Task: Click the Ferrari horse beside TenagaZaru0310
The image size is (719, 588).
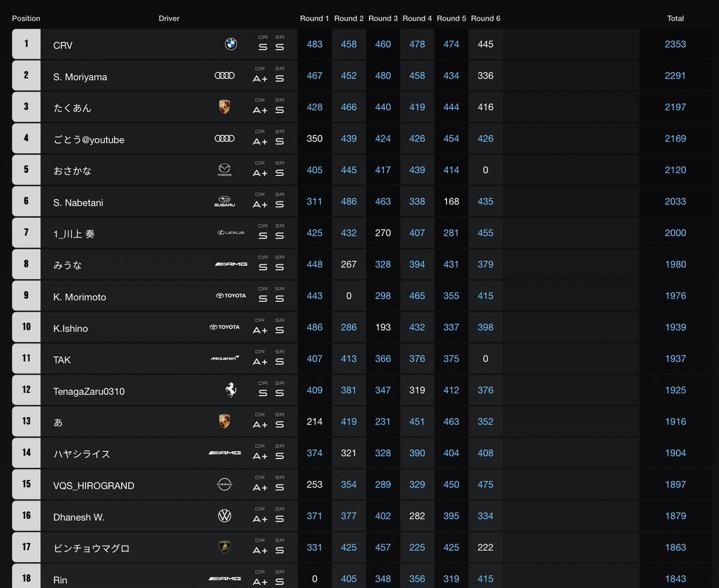Action: [231, 390]
